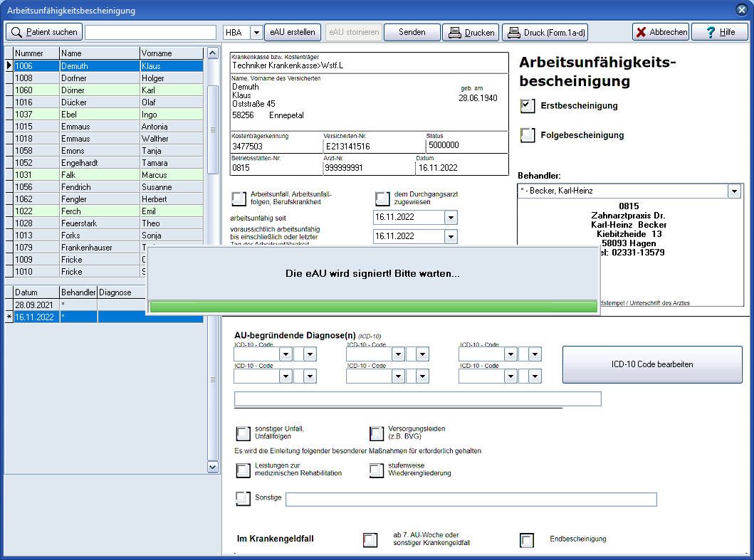Sort patient list by Nummer column
The image size is (754, 560).
click(36, 53)
